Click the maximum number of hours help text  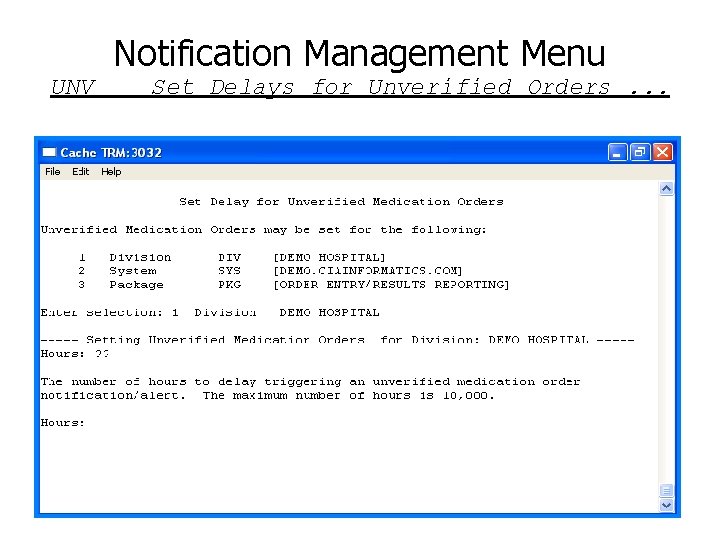click(x=267, y=395)
